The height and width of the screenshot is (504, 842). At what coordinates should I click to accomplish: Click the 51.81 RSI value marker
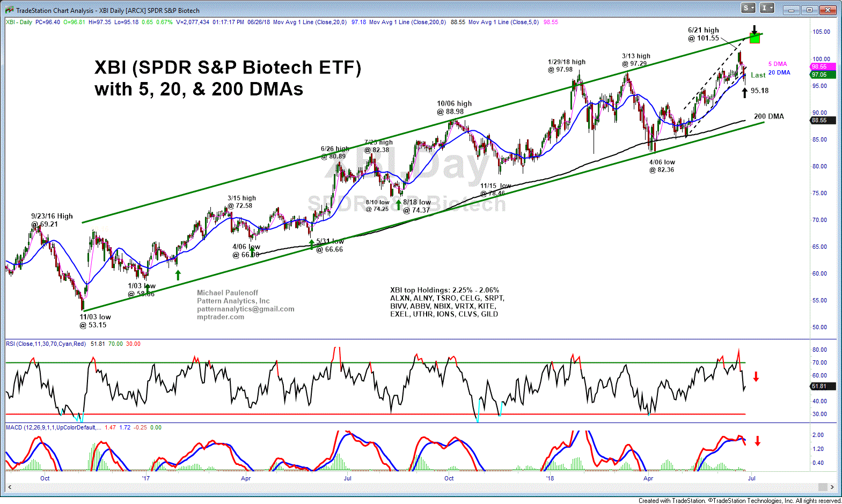click(x=823, y=386)
